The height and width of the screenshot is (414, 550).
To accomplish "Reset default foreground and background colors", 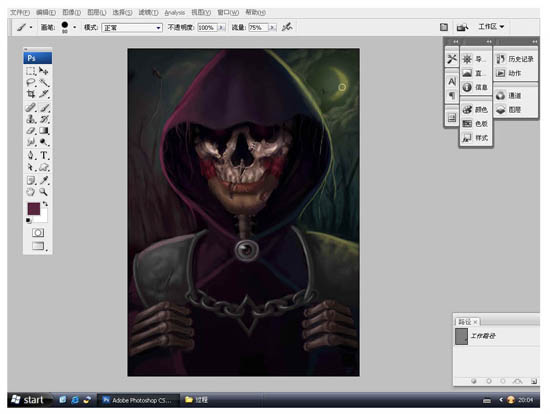I will coord(28,220).
